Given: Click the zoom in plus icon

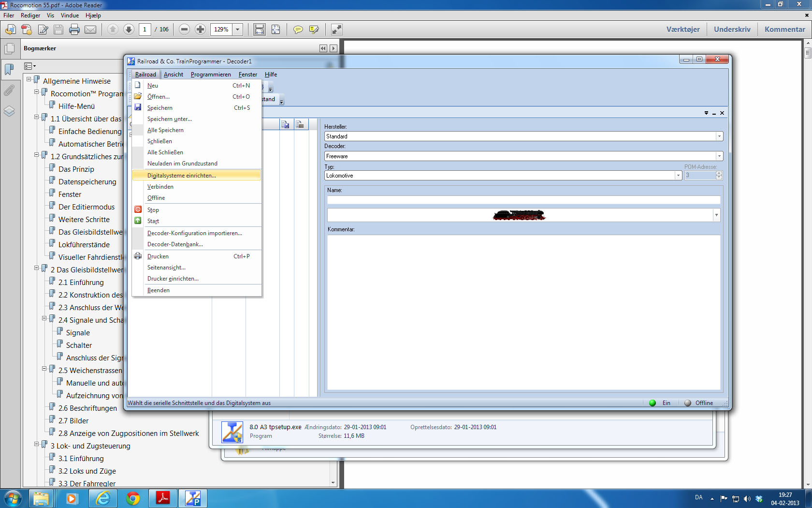Looking at the screenshot, I should 200,30.
